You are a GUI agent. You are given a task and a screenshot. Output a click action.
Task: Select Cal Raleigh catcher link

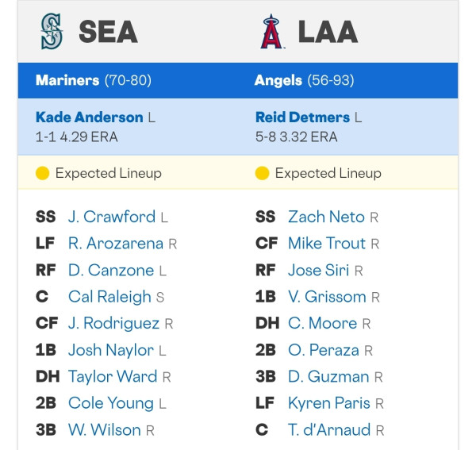pos(109,297)
